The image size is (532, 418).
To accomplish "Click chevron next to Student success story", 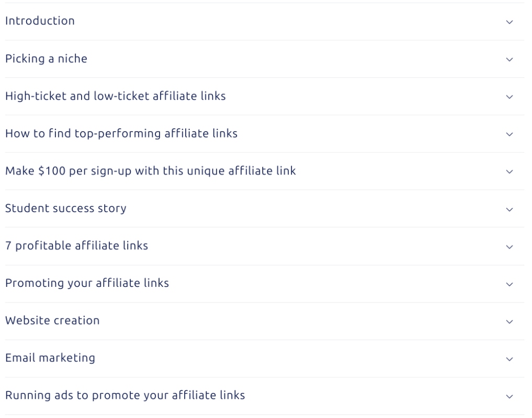I will [510, 210].
